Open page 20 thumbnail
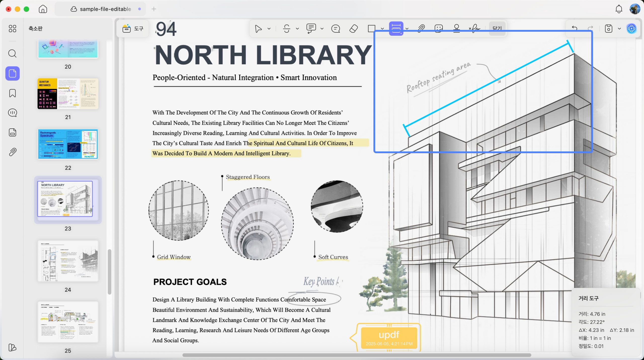The image size is (644, 360). coord(68,49)
